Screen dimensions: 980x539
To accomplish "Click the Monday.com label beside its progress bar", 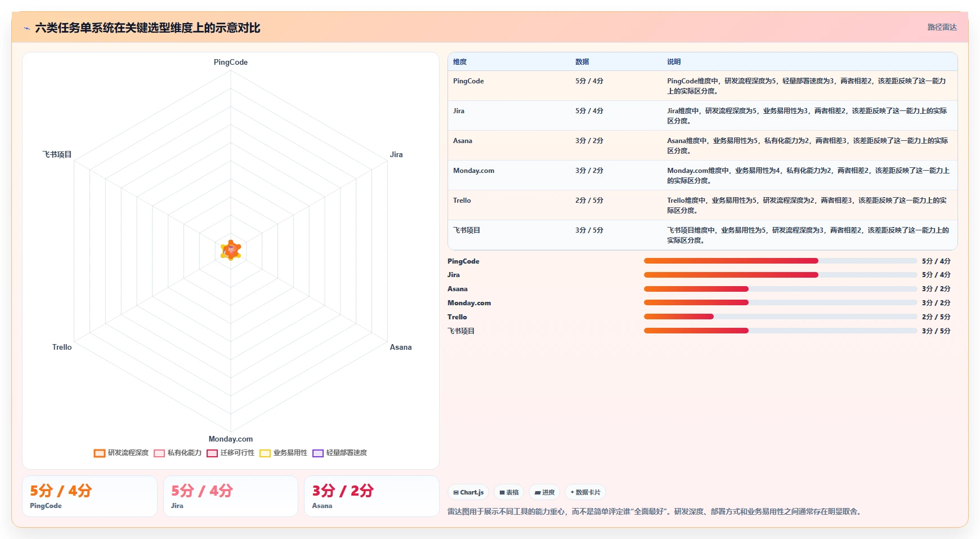I will (x=469, y=303).
